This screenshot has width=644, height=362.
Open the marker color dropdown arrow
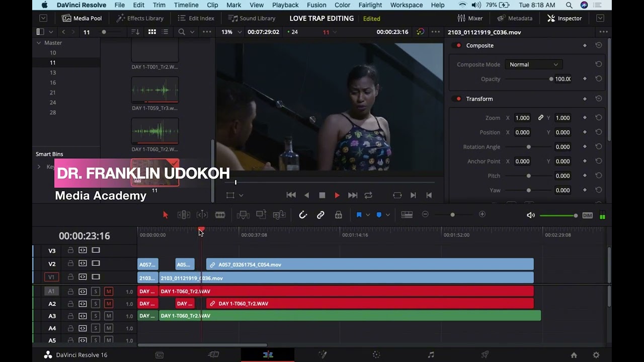coord(387,215)
